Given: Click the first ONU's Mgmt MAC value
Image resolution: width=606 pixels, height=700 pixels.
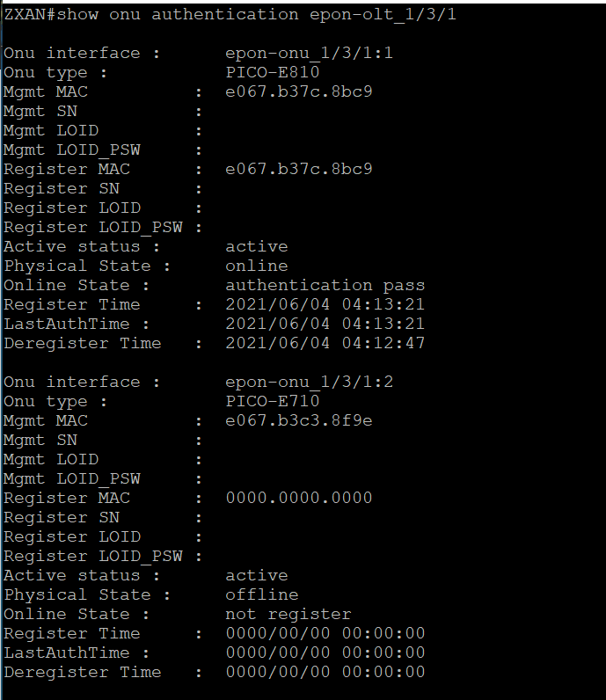Looking at the screenshot, I should tap(299, 91).
